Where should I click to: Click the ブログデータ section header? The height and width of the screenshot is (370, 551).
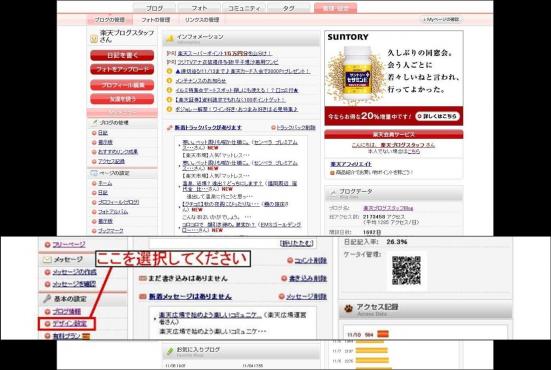tap(393, 193)
